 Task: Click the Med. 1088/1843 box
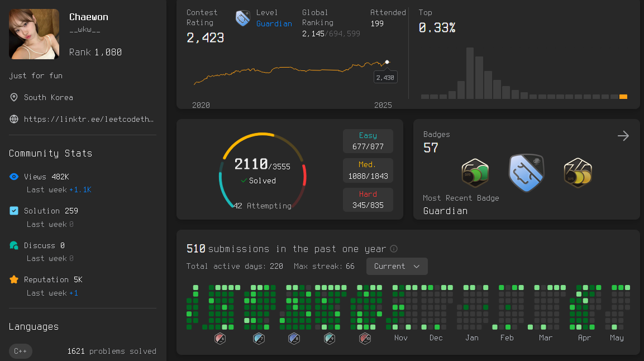pyautogui.click(x=368, y=170)
